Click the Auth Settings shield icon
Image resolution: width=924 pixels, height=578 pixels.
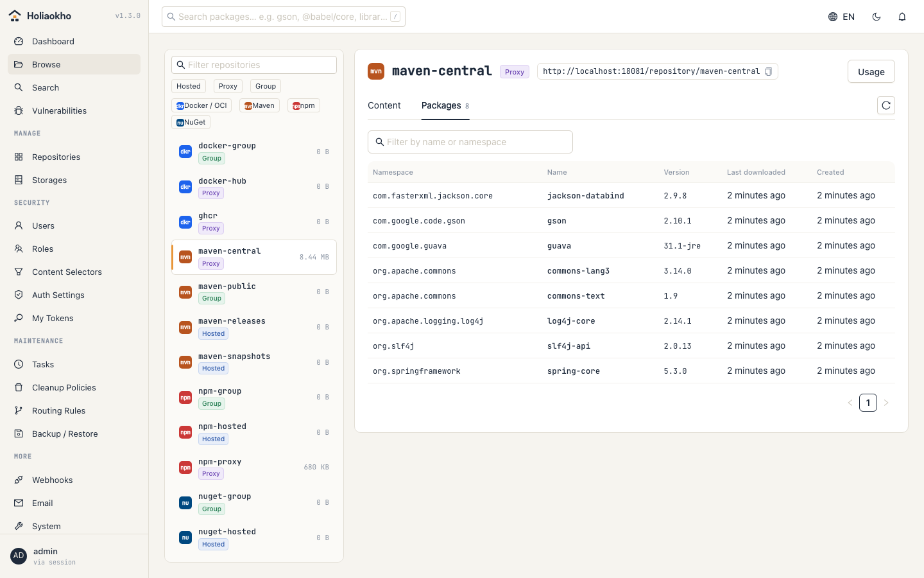[19, 295]
